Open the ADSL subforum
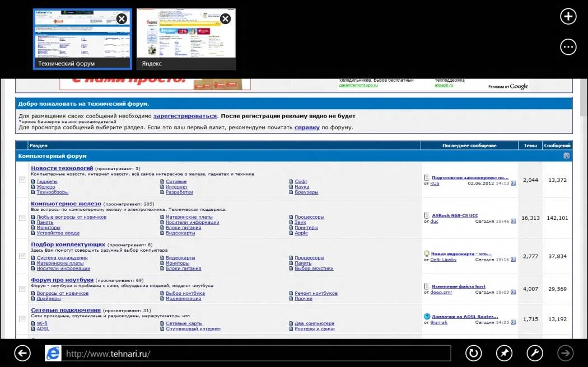The height and width of the screenshot is (367, 588). point(43,329)
